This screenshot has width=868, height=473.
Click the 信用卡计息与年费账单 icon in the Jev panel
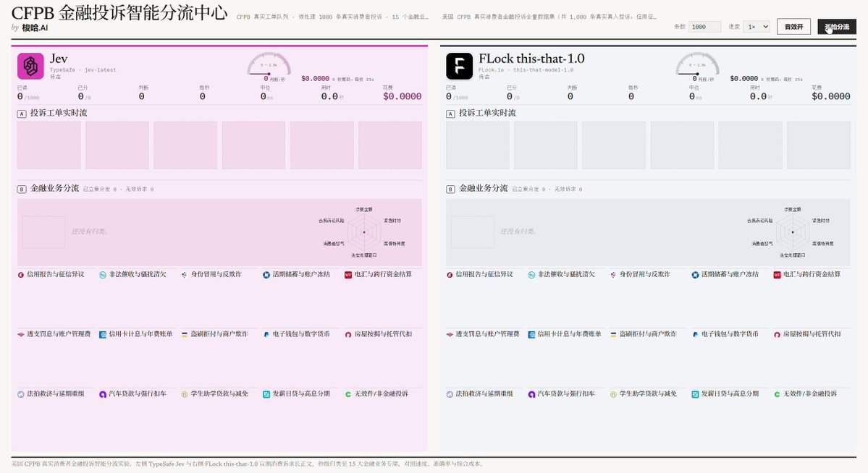tap(102, 335)
